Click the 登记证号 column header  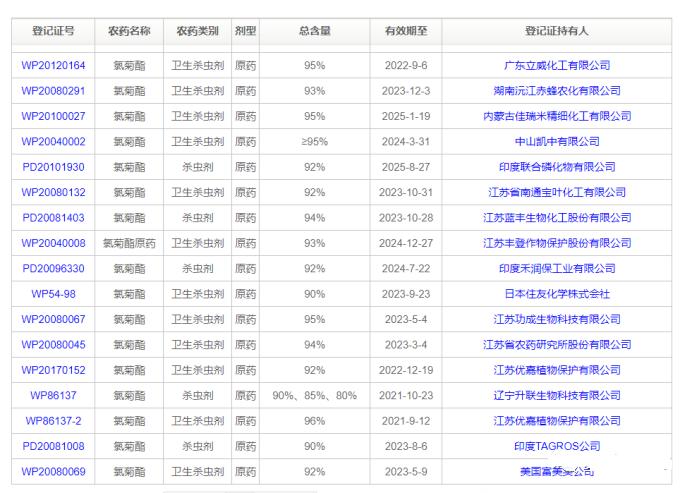(53, 31)
